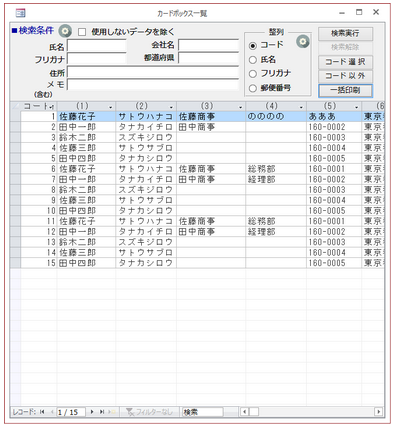Click cell あああ in row 1

pos(334,116)
